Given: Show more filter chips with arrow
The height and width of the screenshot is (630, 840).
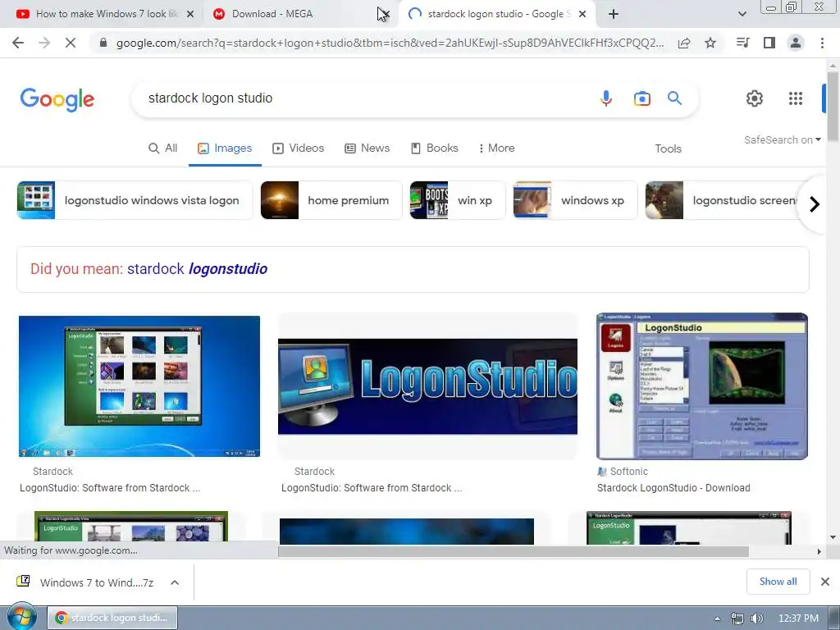Looking at the screenshot, I should [x=815, y=204].
